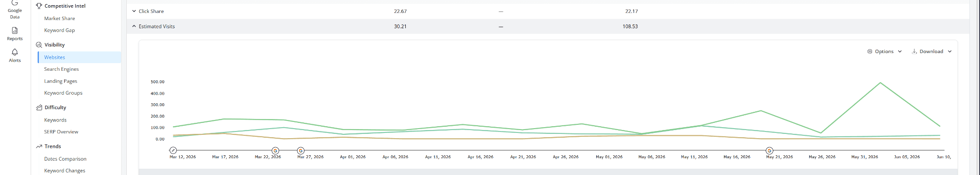
Task: Click the Click Share value 22.17
Action: [631, 11]
